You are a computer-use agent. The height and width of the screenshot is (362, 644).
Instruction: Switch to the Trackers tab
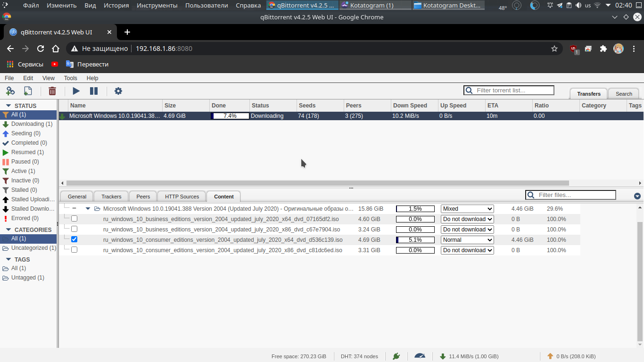click(x=111, y=197)
